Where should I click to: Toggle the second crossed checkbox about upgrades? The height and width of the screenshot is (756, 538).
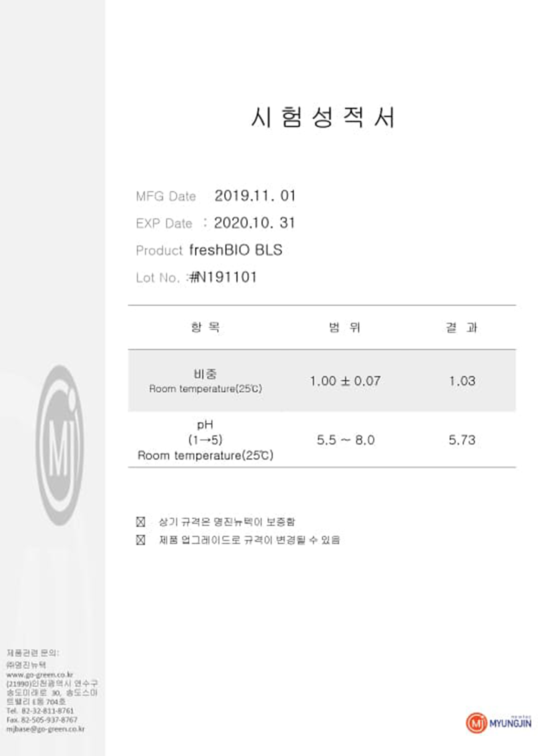coord(141,540)
